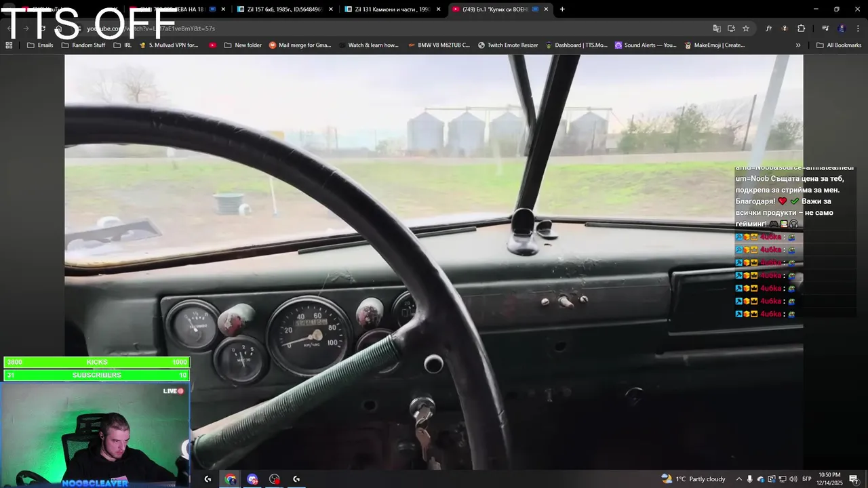The width and height of the screenshot is (868, 488).
Task: Open the network tray icon
Action: point(782,479)
